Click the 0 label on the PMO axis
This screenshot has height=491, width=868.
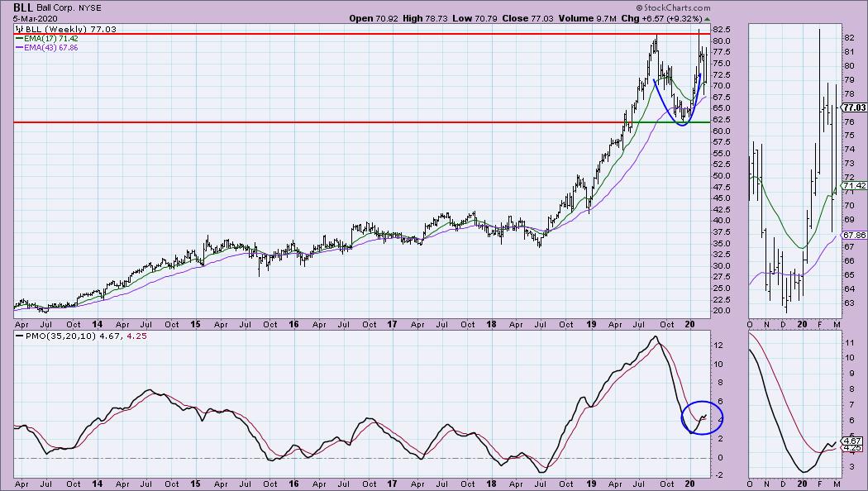pos(720,458)
